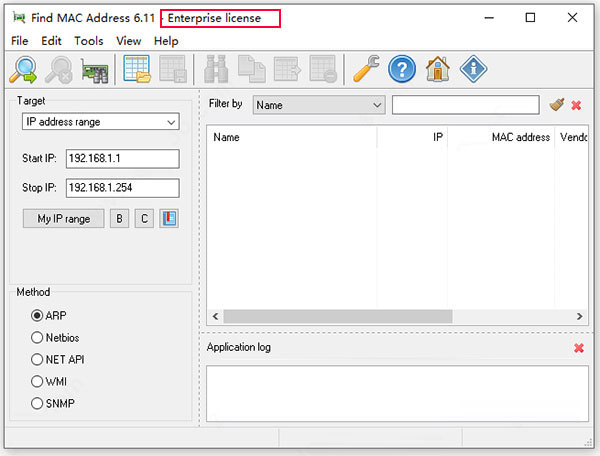Click the broom filter icon
600x456 pixels.
(x=557, y=104)
